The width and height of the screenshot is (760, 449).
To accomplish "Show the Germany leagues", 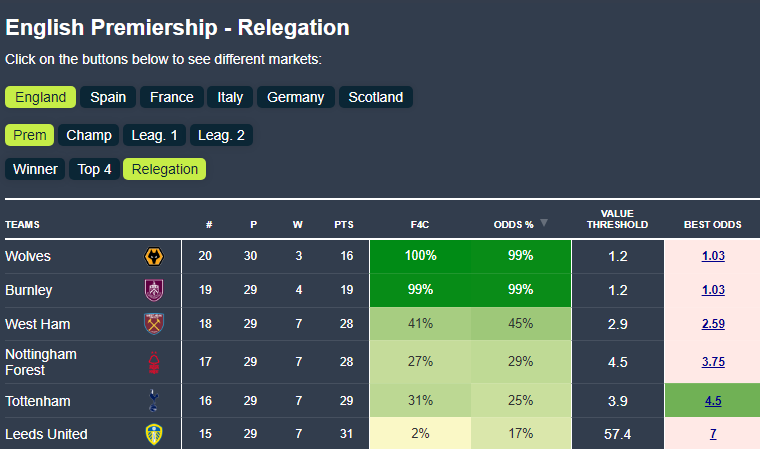I will click(x=295, y=97).
